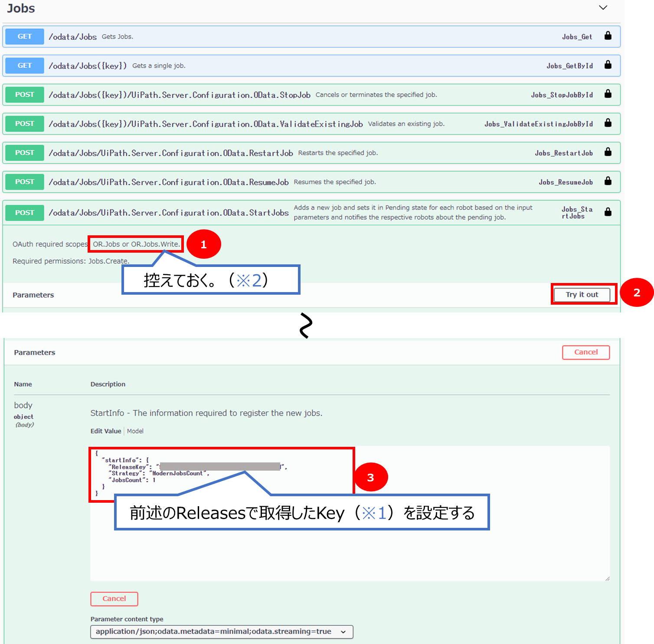Click the Jobs_GetById operation ID text
The image size is (654, 644).
569,66
